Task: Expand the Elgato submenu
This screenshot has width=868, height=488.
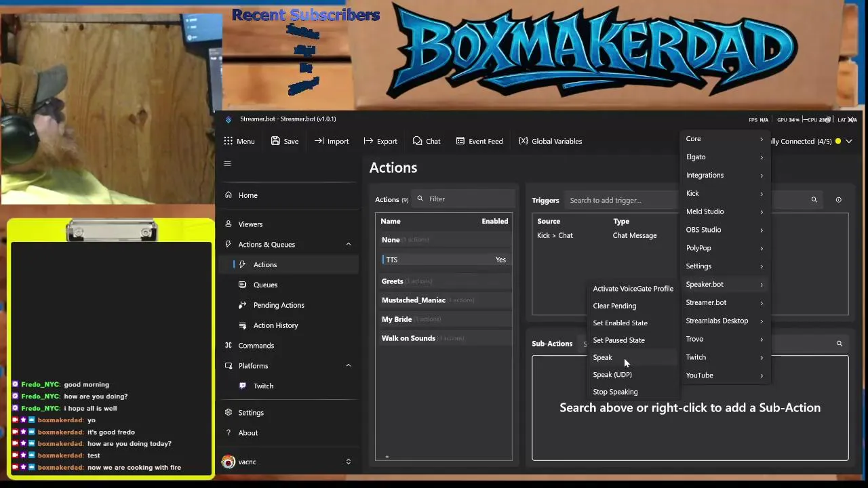Action: (x=725, y=157)
